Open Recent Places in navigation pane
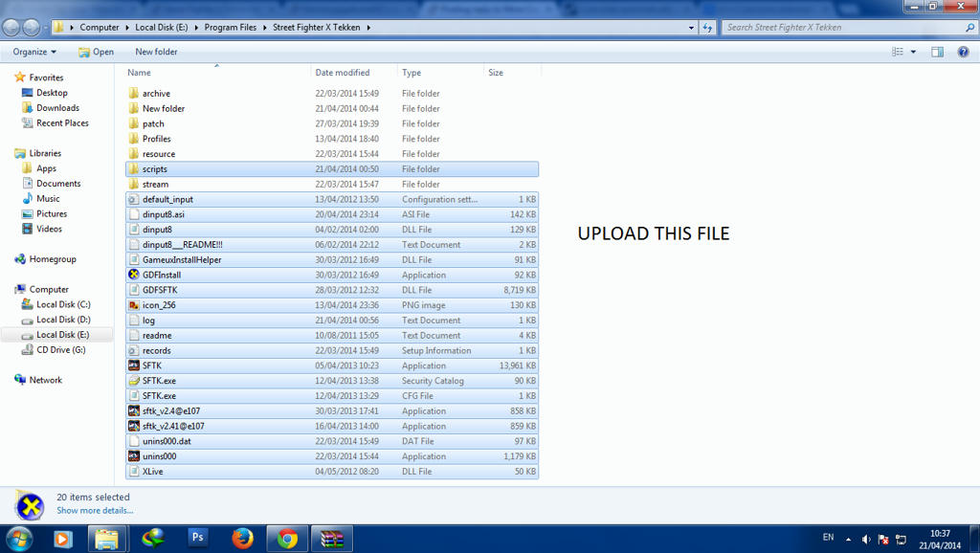The image size is (980, 553). (62, 123)
